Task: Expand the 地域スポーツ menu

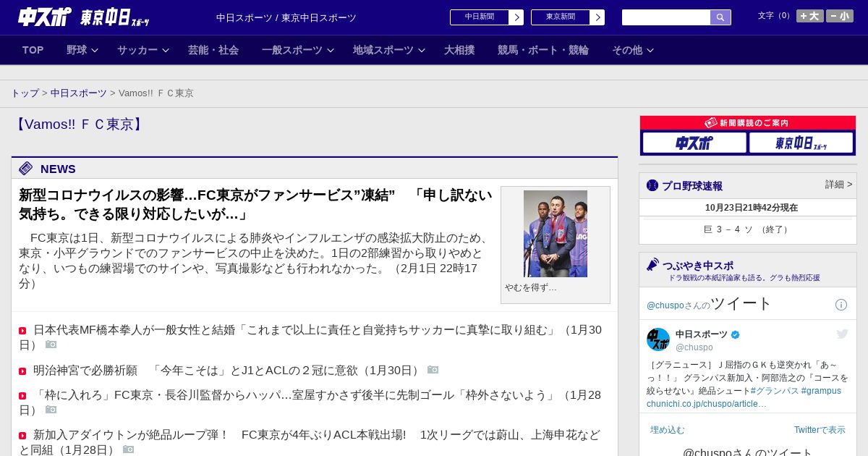Action: (x=389, y=50)
